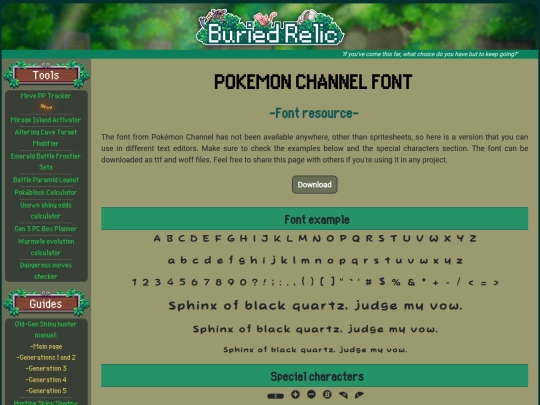Open Emerald Battle Frontier Sets link
The height and width of the screenshot is (405, 540).
click(46, 162)
